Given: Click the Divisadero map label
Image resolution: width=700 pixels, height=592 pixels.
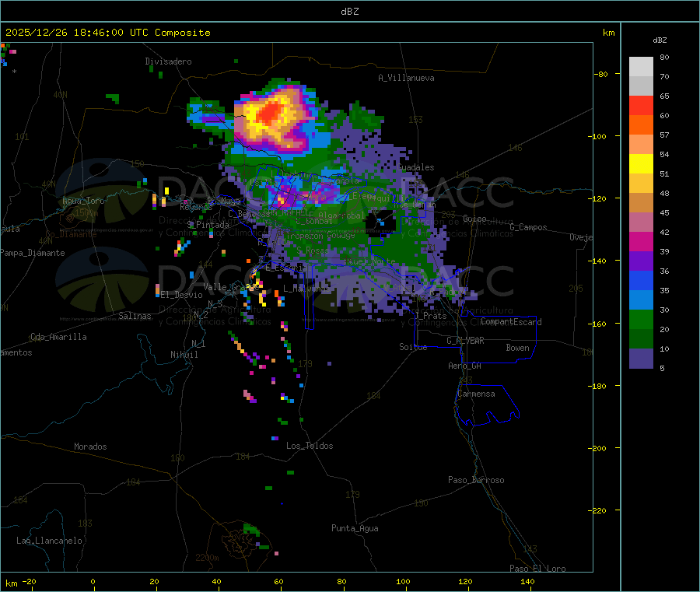Looking at the screenshot, I should pos(168,61).
